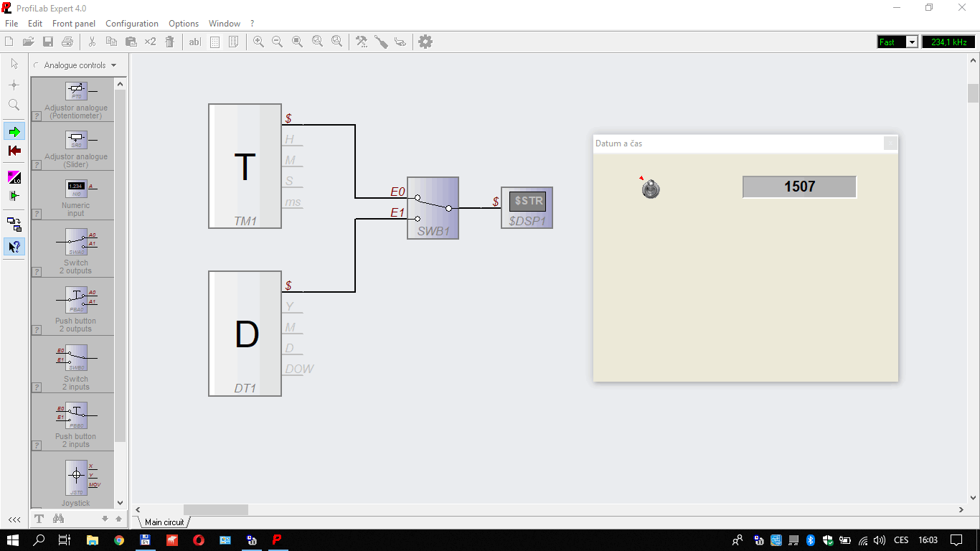This screenshot has height=551, width=980.
Task: Click the x2 duplicate toolbar icon
Action: pyautogui.click(x=150, y=42)
